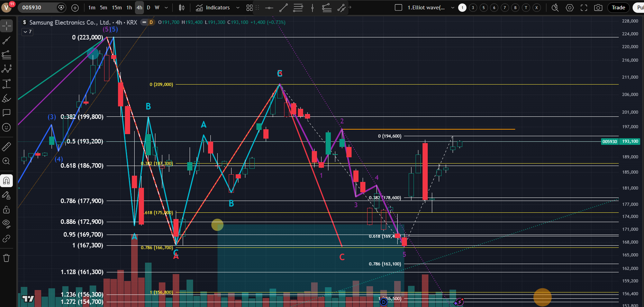Enter fullscreen mode

coord(584,8)
